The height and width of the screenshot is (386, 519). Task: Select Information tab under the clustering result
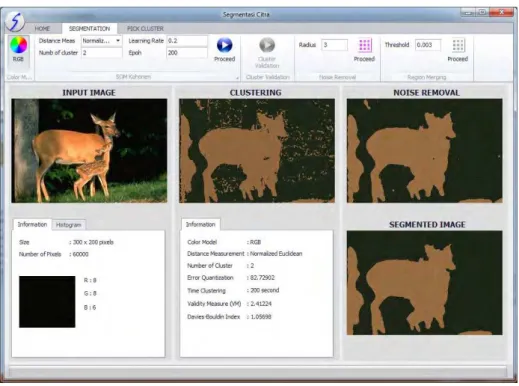click(200, 224)
